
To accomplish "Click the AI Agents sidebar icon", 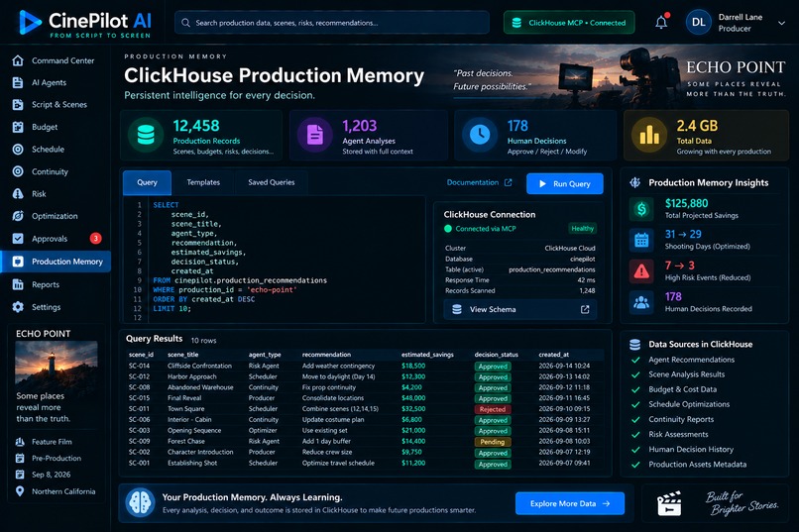I will point(18,82).
